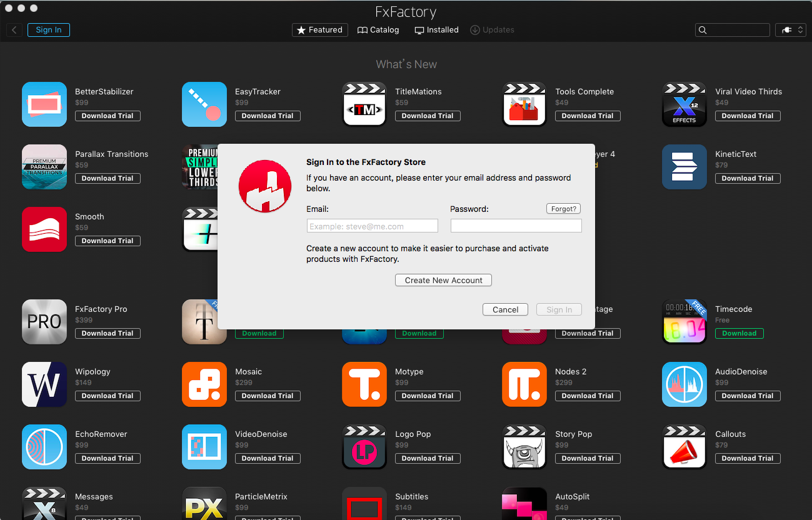Open the Smooth product icon
This screenshot has width=812, height=520.
click(x=44, y=229)
